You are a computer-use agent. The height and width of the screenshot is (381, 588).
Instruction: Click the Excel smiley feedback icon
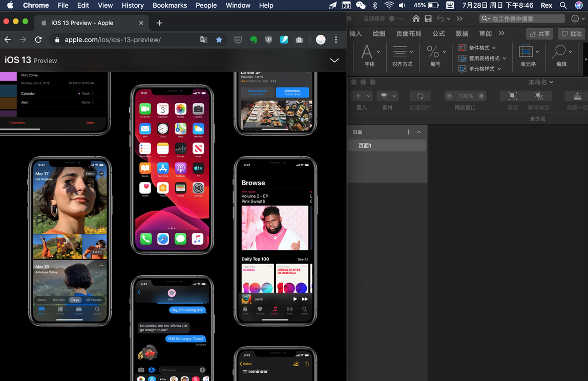pyautogui.click(x=575, y=18)
